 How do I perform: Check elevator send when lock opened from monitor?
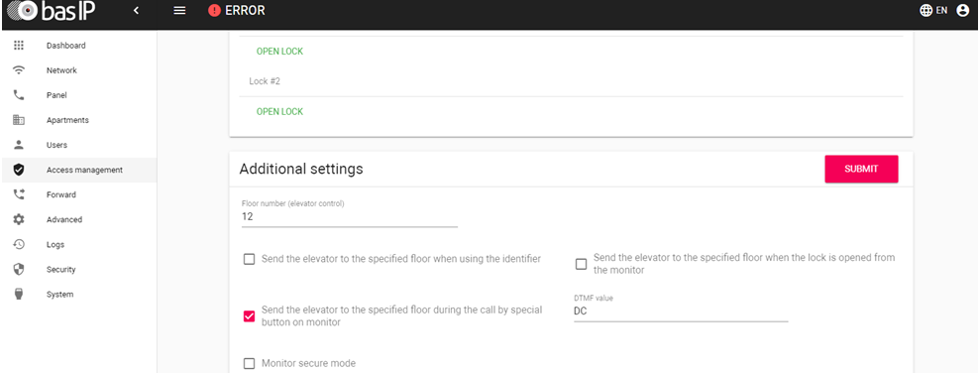[582, 264]
